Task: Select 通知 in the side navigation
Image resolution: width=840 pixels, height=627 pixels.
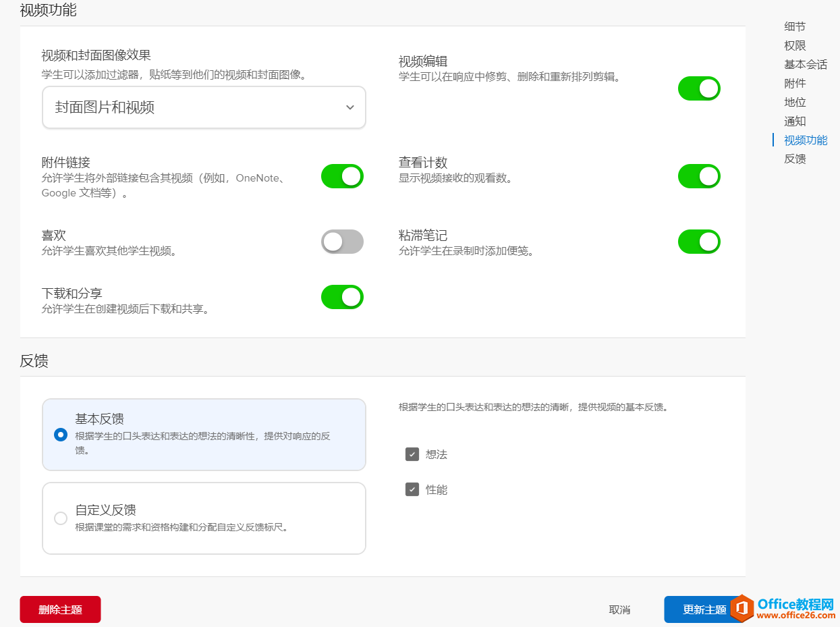Action: (794, 121)
